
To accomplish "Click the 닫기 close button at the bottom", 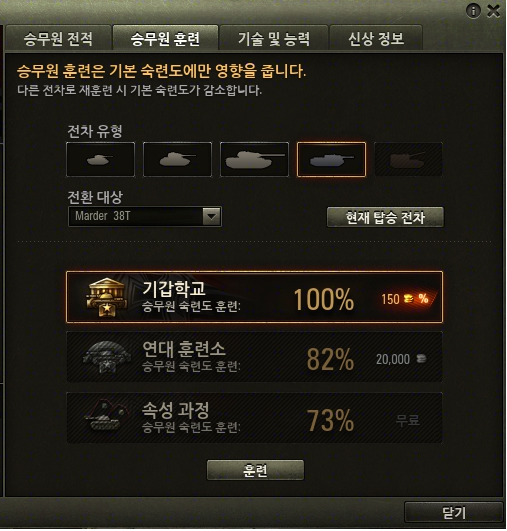I will tap(453, 513).
